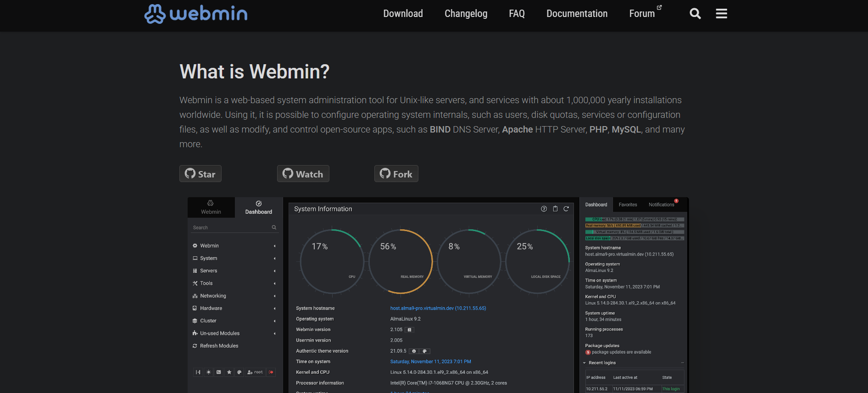Click the Tools wrench icon
The image size is (868, 393).
click(195, 283)
